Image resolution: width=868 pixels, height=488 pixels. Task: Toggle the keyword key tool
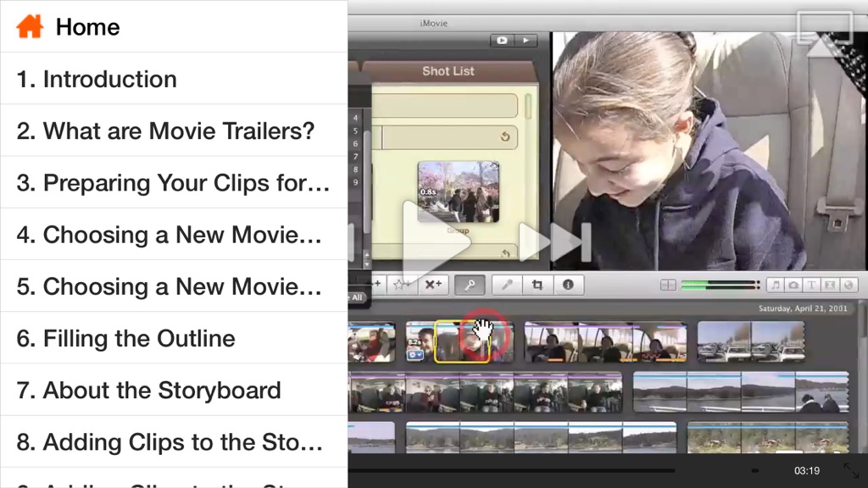470,285
